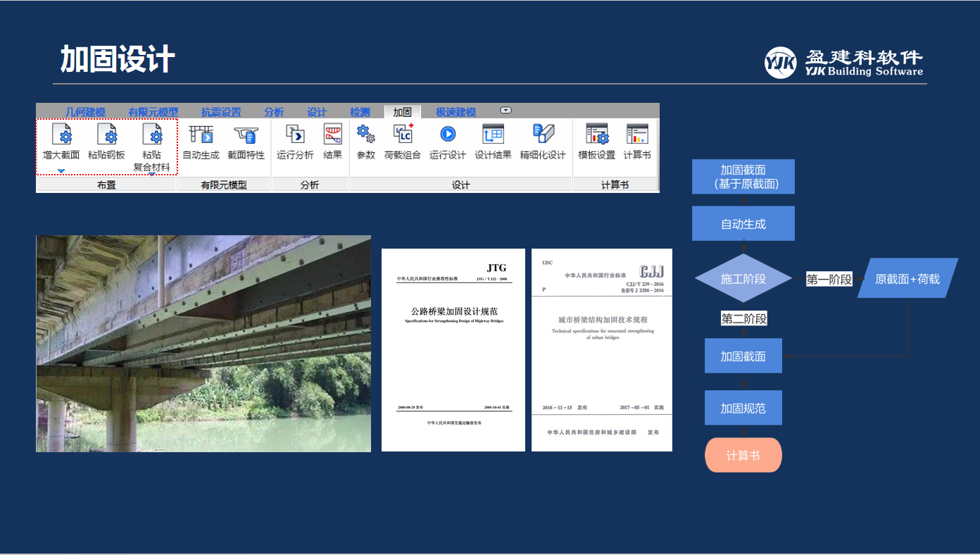980x555 pixels.
Task: Open 设计结果 icon
Action: coord(493,135)
